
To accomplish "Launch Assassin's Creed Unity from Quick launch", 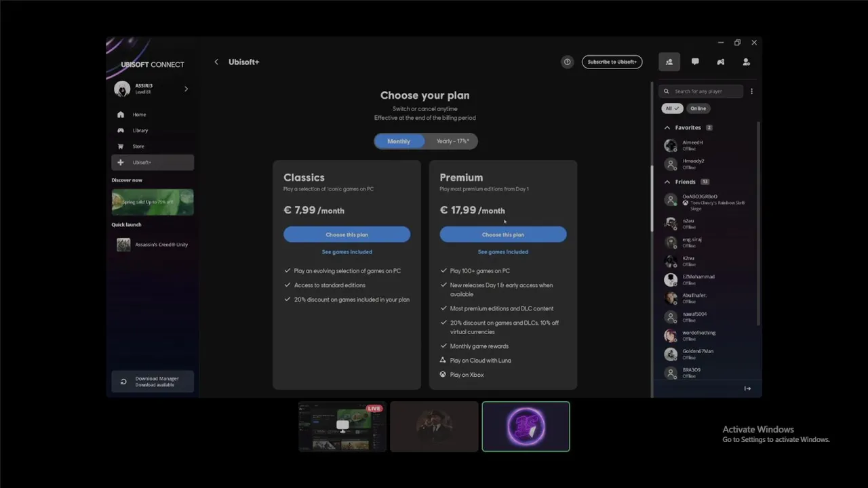I will coord(153,245).
